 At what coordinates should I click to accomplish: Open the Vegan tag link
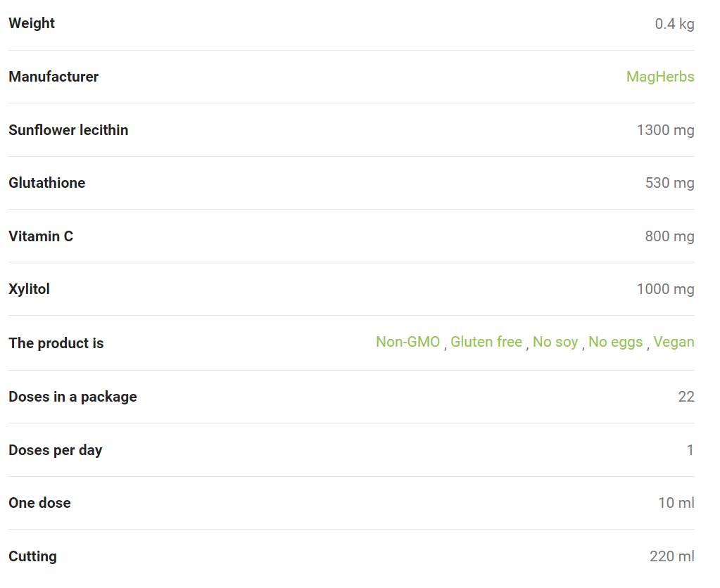(673, 342)
